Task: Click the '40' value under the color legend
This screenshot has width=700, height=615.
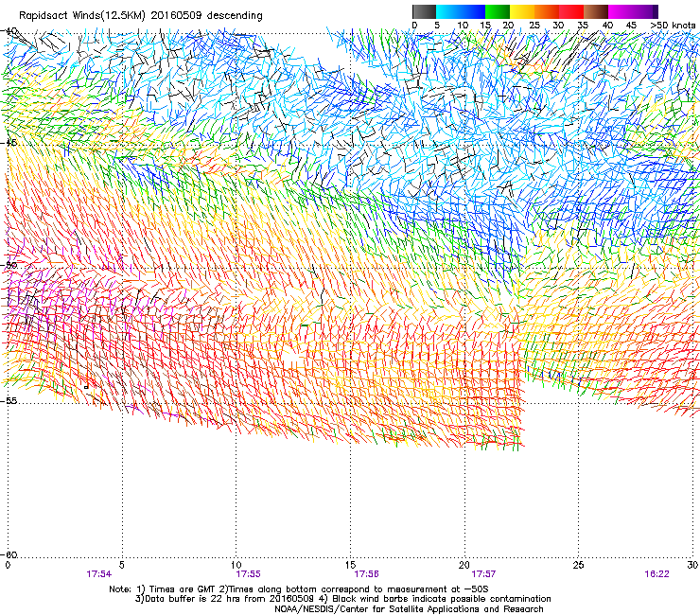Action: point(607,26)
